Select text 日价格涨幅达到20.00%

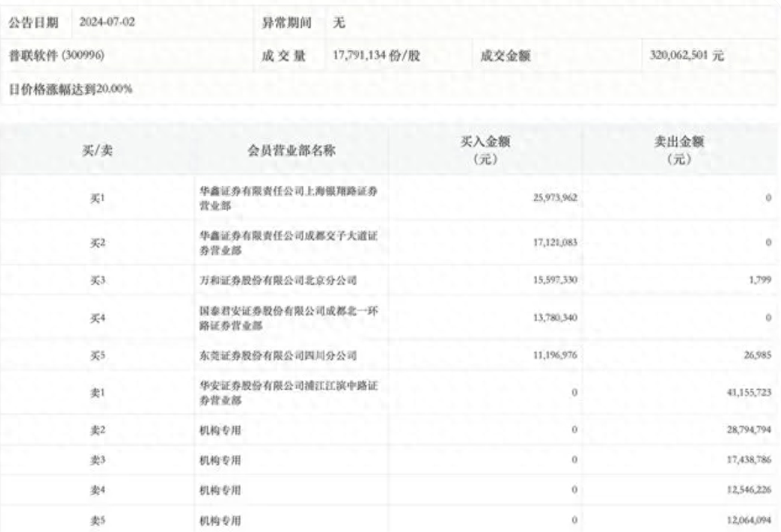(x=71, y=89)
